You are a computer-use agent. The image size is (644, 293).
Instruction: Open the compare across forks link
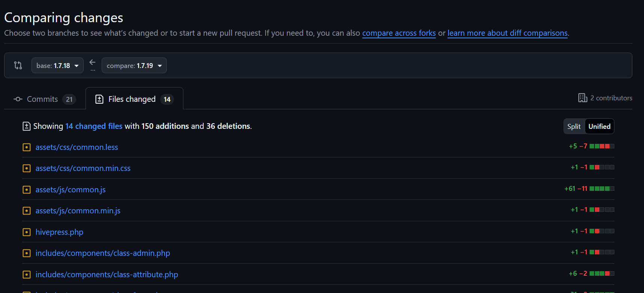(399, 33)
